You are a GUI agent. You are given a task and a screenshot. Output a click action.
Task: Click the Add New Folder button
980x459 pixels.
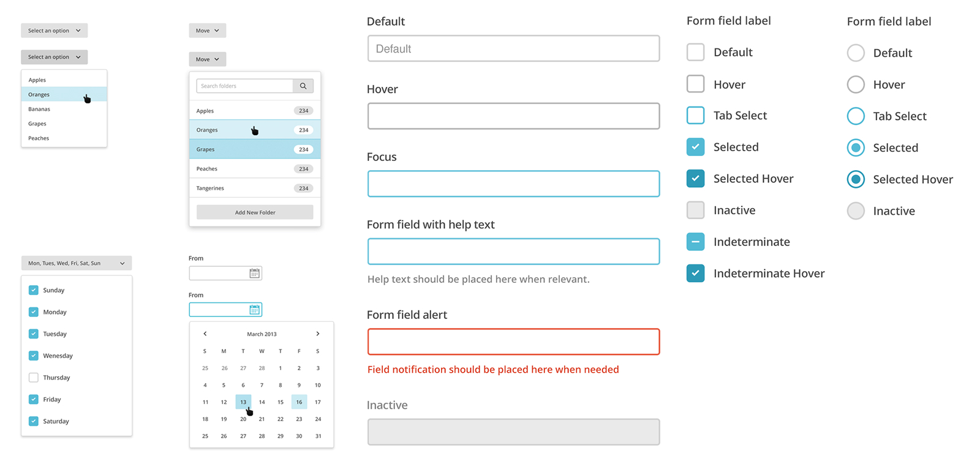(255, 212)
